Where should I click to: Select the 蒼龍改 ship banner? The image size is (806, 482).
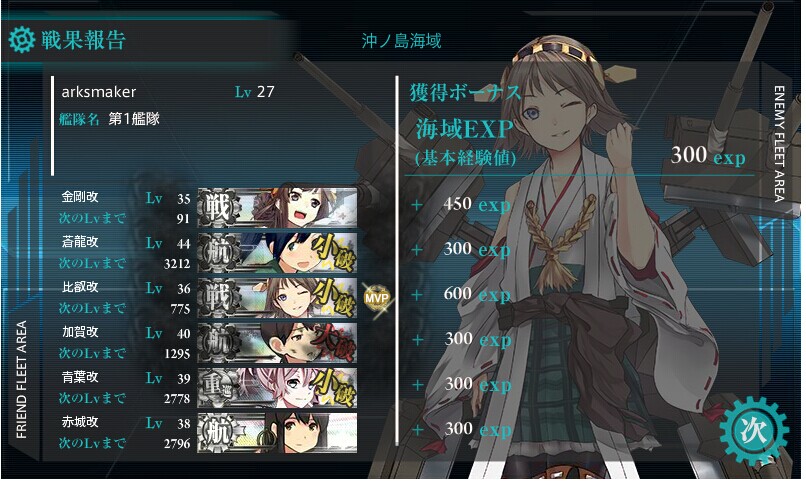(277, 252)
